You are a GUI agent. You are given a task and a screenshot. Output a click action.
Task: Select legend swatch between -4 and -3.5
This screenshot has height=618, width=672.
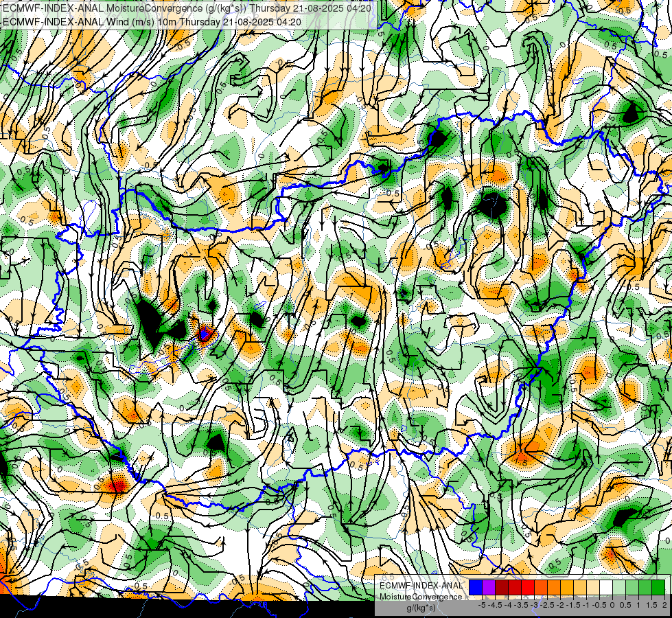coord(515,588)
